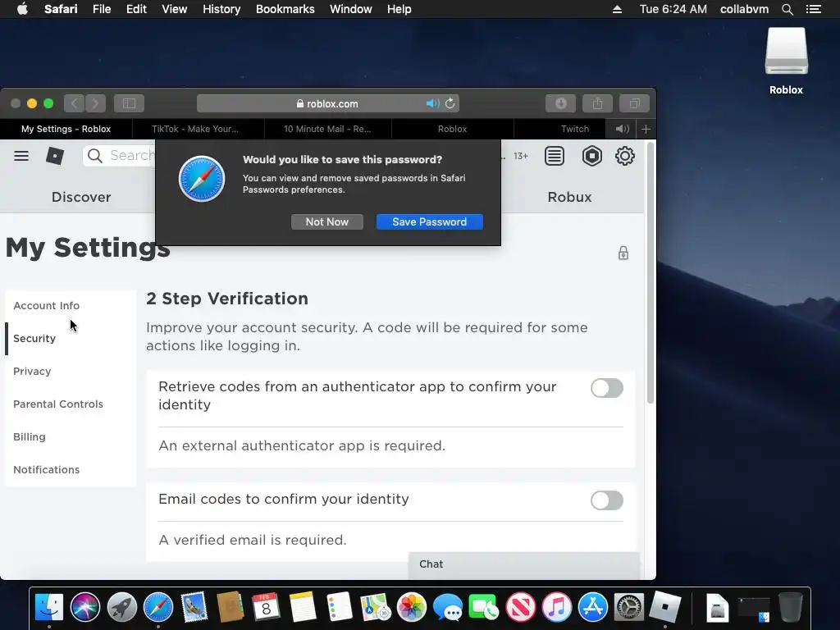Show Safari's sidebar with the sidebar button
840x630 pixels.
tap(129, 103)
